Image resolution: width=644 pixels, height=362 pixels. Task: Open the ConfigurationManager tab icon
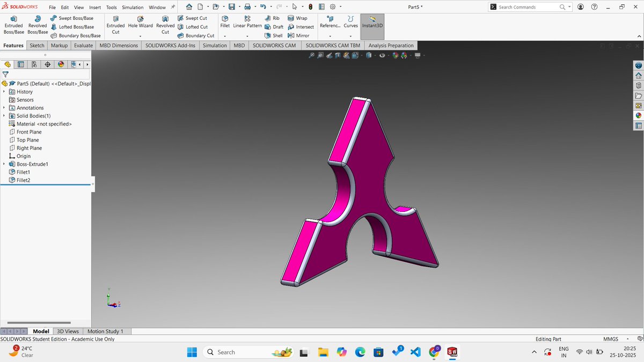pos(34,64)
